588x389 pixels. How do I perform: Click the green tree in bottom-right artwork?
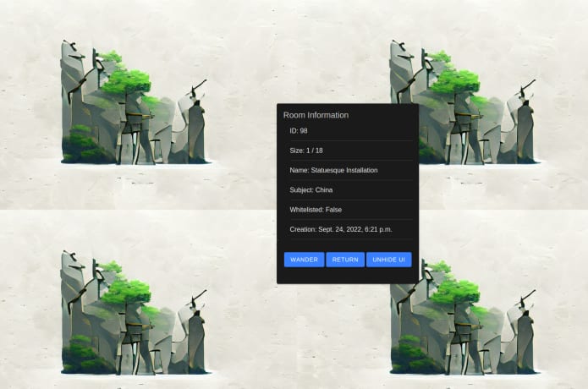tap(455, 289)
